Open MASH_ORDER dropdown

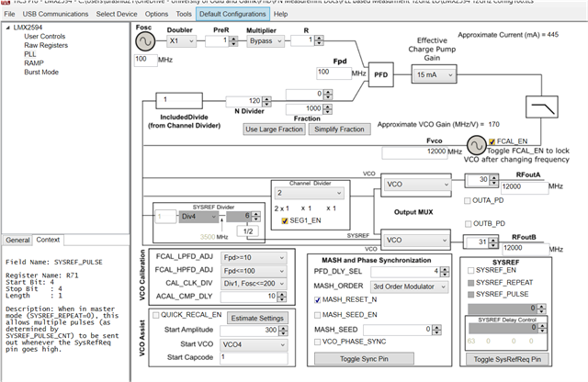409,286
